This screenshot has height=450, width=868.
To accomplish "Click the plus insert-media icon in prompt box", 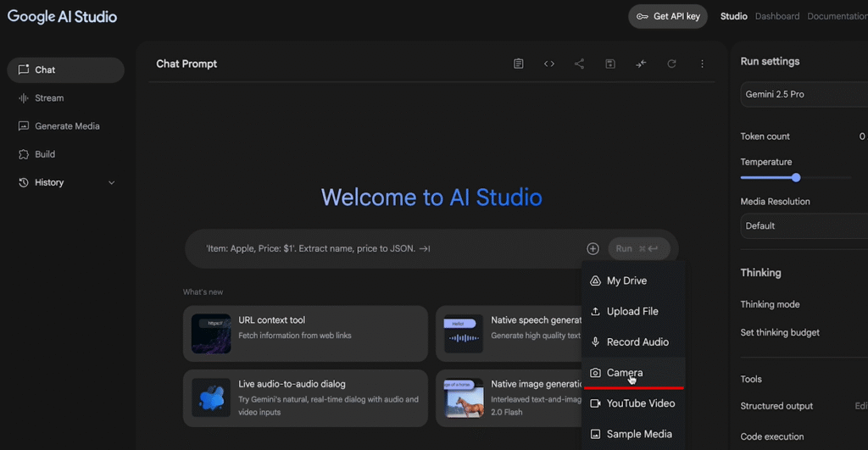I will click(x=593, y=248).
